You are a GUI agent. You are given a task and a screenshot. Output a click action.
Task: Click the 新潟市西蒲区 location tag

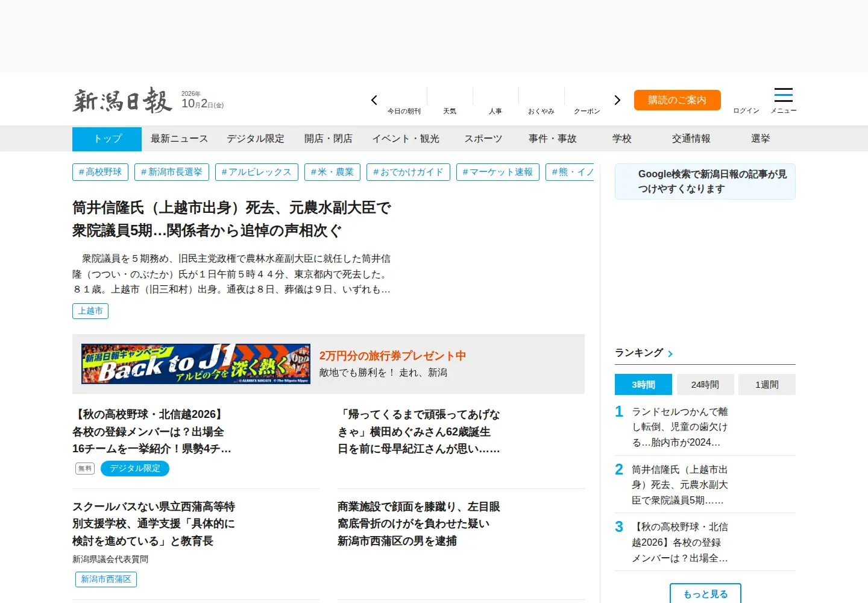tap(106, 579)
